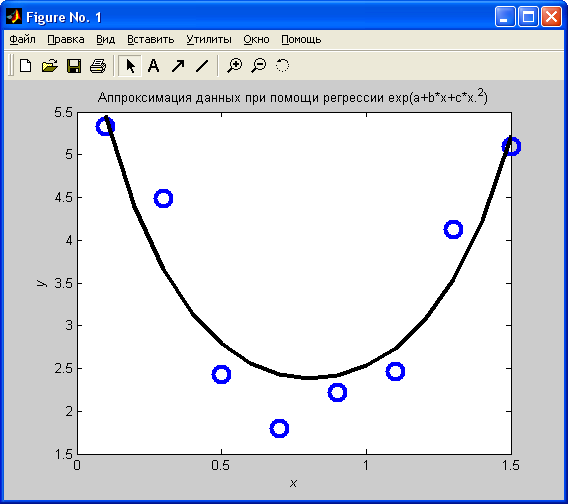568x504 pixels.
Task: Activate the Zoom Out magnifier tool
Action: [x=259, y=66]
